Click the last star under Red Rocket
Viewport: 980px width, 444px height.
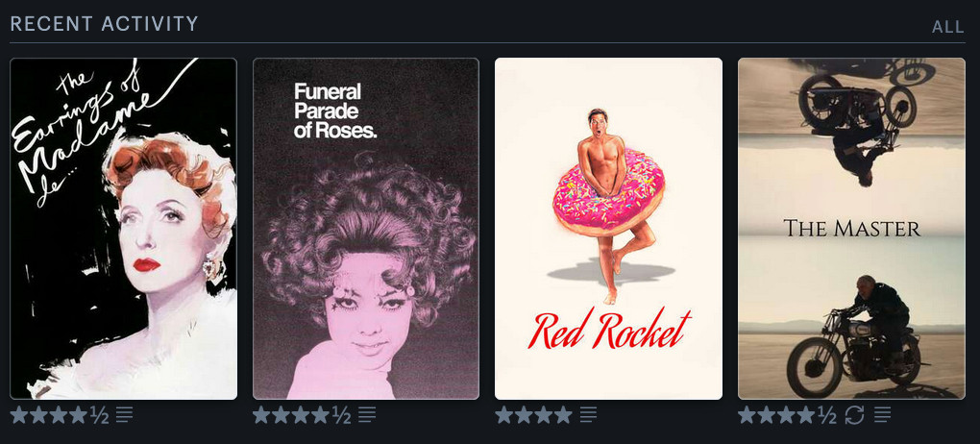coord(563,414)
